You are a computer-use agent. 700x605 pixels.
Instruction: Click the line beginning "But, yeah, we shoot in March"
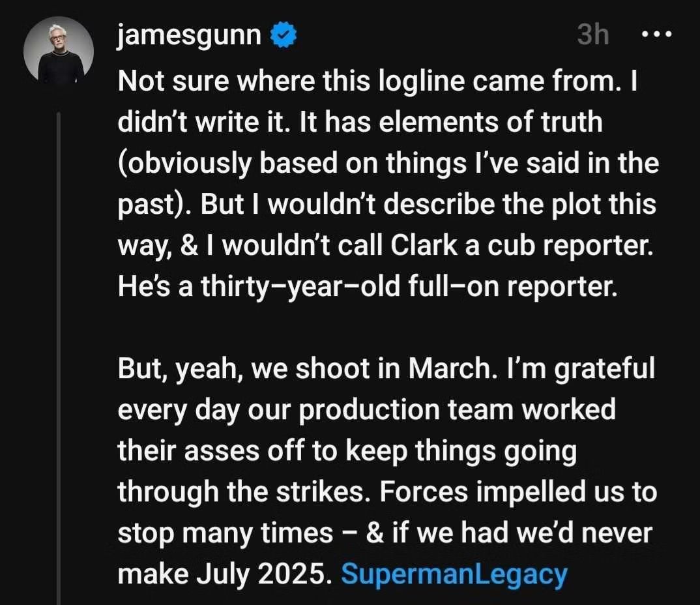385,369
